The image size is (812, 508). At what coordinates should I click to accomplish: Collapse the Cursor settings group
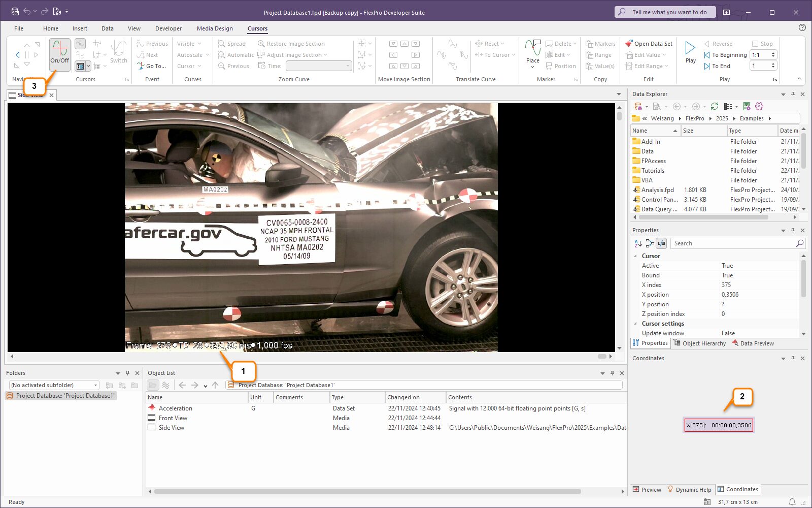click(x=635, y=324)
